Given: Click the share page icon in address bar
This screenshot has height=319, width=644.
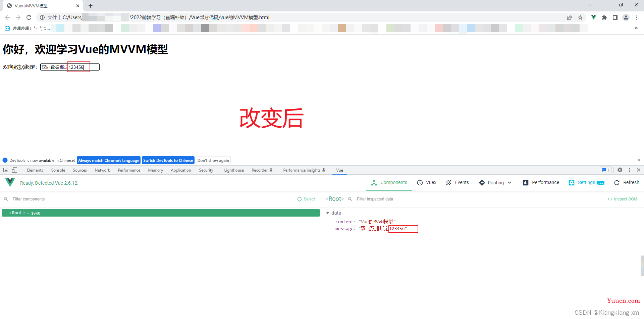Looking at the screenshot, I should (x=570, y=17).
